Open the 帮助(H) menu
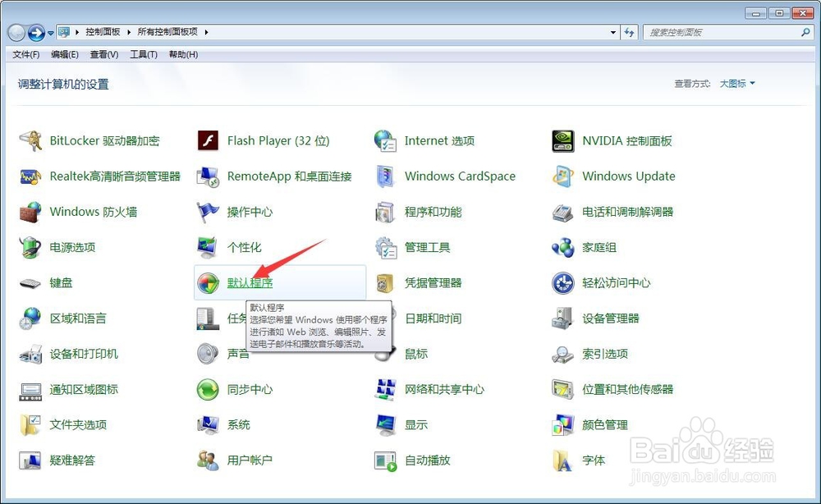This screenshot has height=504, width=821. [x=183, y=54]
